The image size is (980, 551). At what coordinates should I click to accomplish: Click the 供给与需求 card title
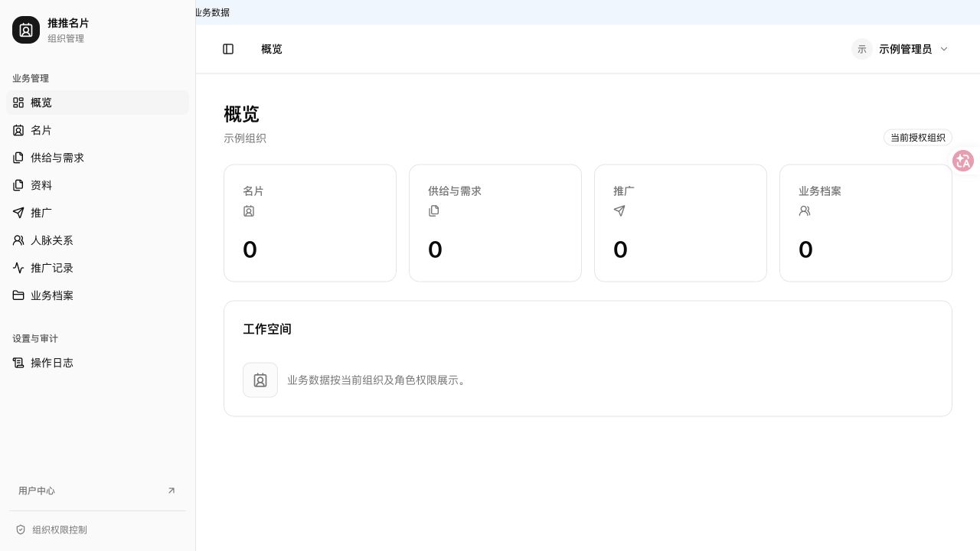(455, 191)
